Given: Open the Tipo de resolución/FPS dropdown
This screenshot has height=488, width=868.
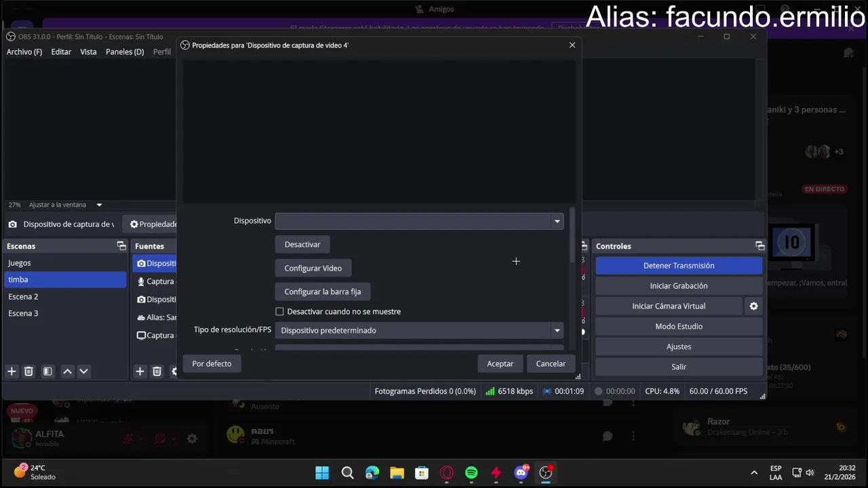Looking at the screenshot, I should (419, 331).
